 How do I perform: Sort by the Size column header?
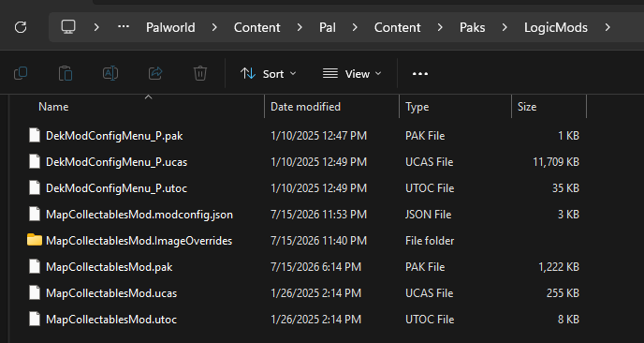(x=527, y=107)
